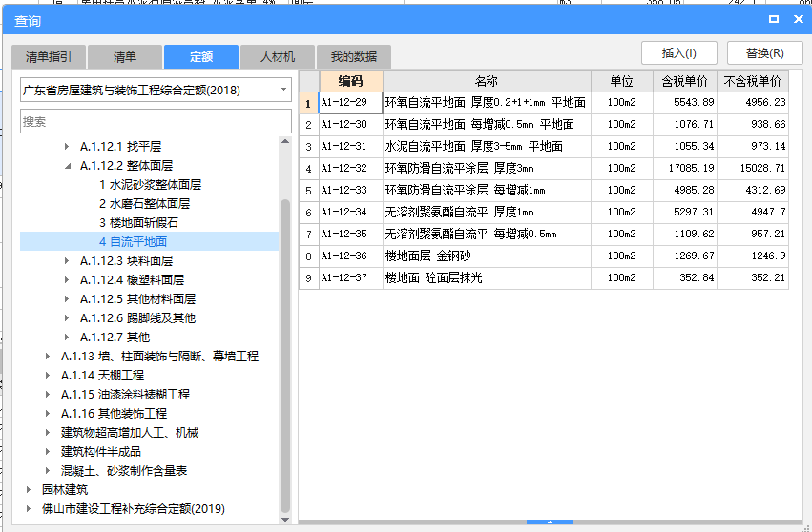This screenshot has width=812, height=532.
Task: Close the 查询 dialog
Action: pyautogui.click(x=799, y=19)
